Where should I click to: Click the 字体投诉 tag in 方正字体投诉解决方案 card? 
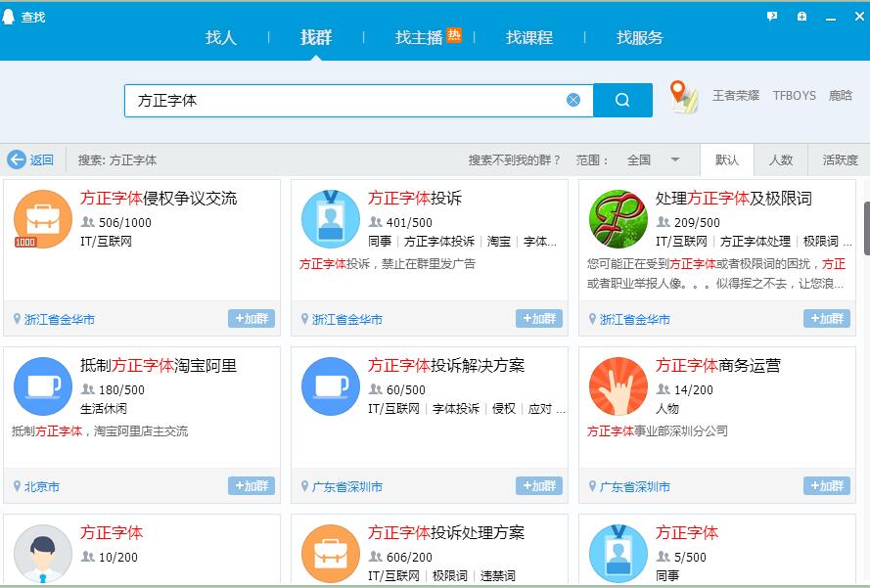tap(456, 409)
